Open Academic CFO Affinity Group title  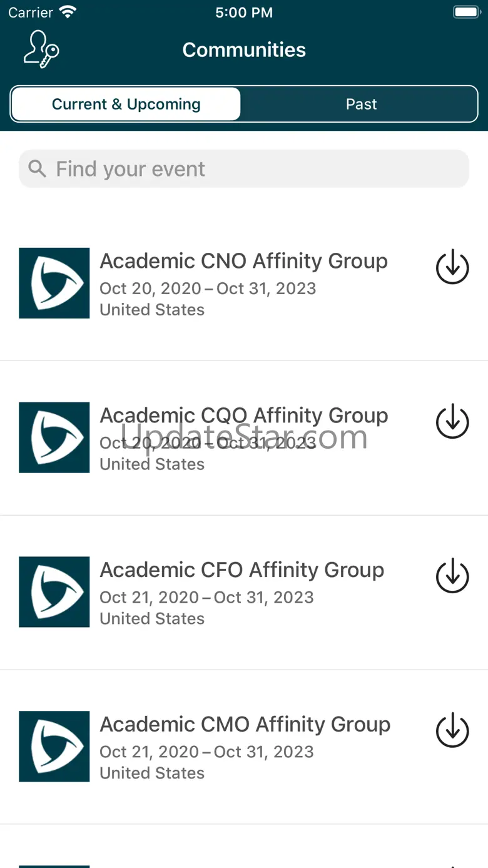click(241, 570)
